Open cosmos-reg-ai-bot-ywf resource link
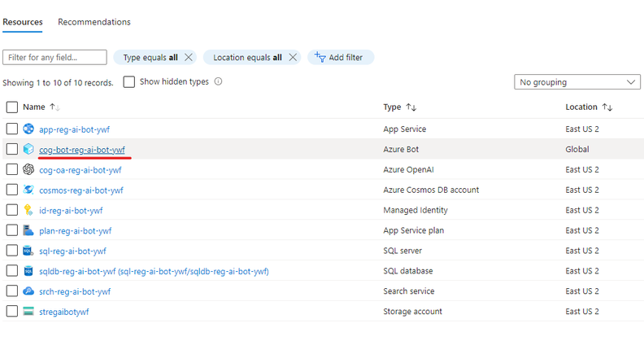This screenshot has width=644, height=341. pyautogui.click(x=81, y=190)
